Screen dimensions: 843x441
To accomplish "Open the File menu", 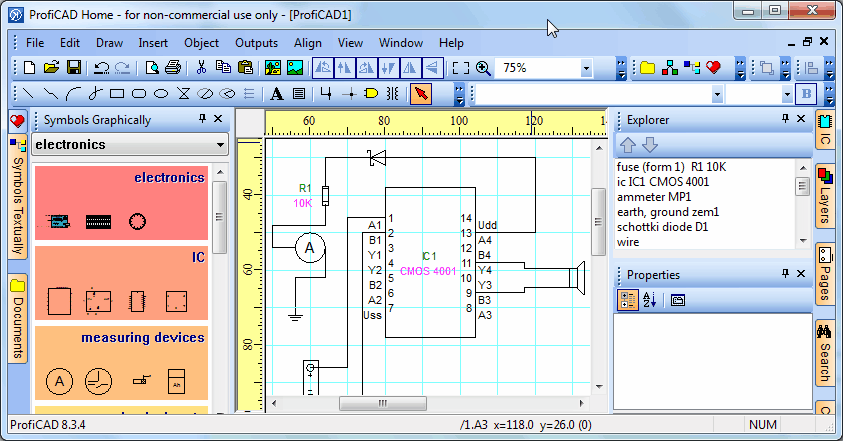I will point(35,43).
